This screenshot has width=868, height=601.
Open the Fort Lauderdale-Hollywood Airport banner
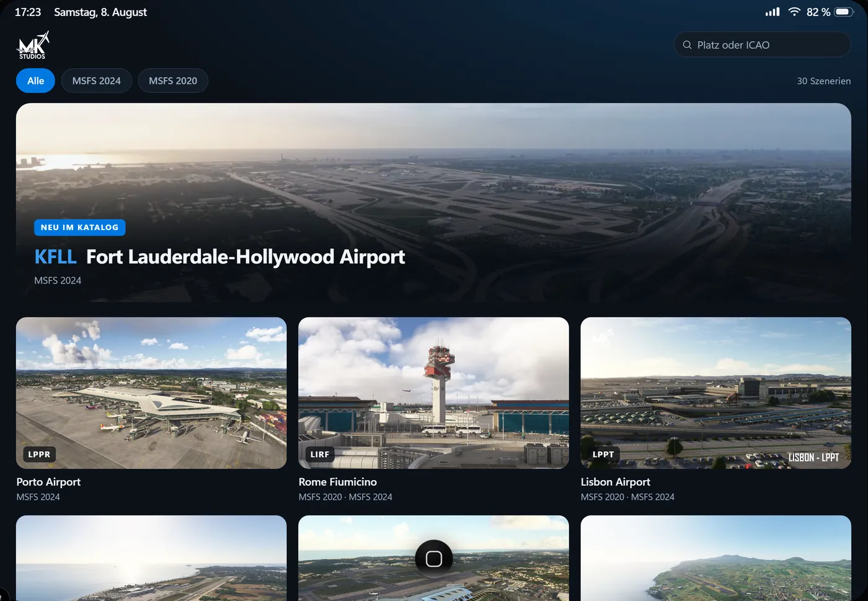pyautogui.click(x=433, y=203)
